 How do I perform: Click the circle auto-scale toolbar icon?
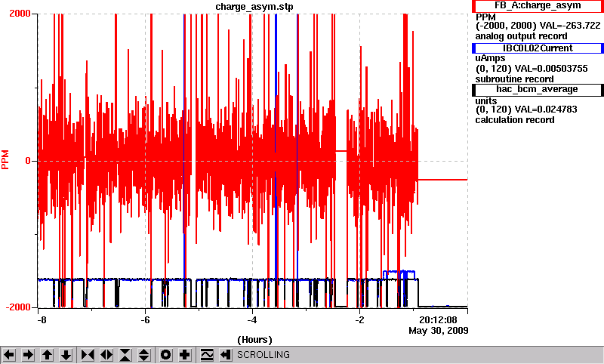(x=166, y=355)
